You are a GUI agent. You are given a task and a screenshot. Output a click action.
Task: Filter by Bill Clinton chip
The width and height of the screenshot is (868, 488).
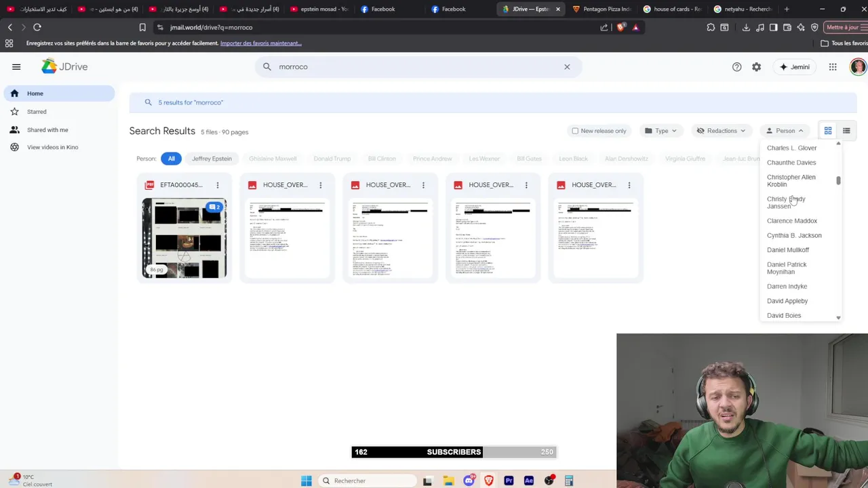point(382,159)
